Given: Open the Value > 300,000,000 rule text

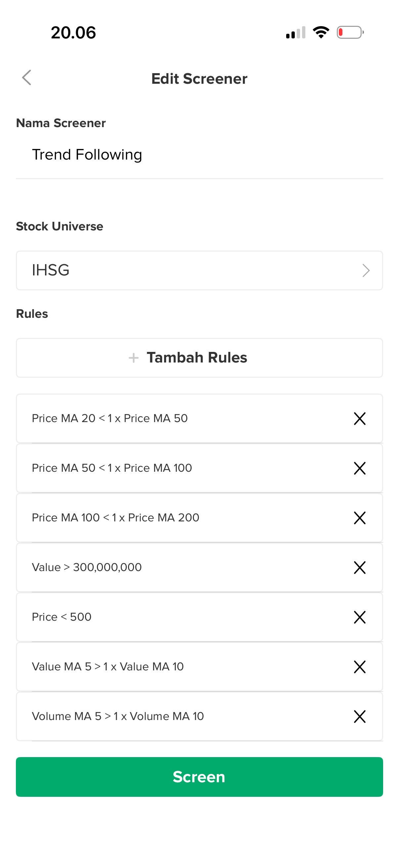Looking at the screenshot, I should 87,567.
